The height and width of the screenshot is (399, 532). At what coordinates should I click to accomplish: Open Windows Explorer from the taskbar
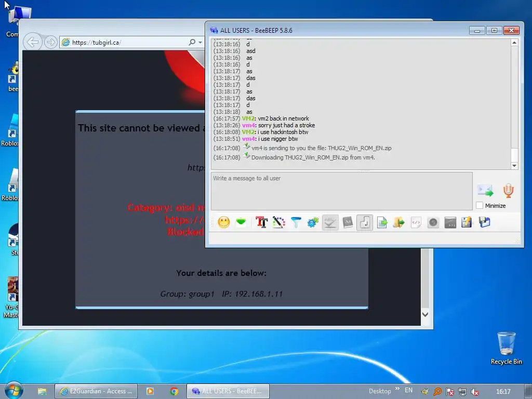[x=42, y=391]
